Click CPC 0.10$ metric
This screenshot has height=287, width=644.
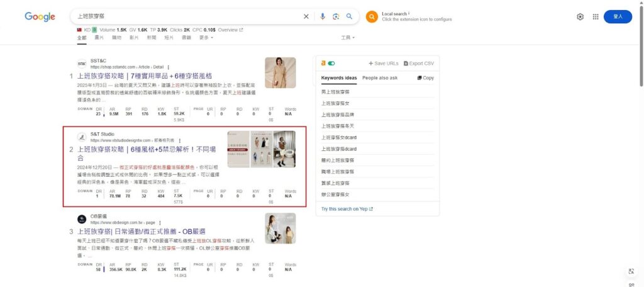204,30
